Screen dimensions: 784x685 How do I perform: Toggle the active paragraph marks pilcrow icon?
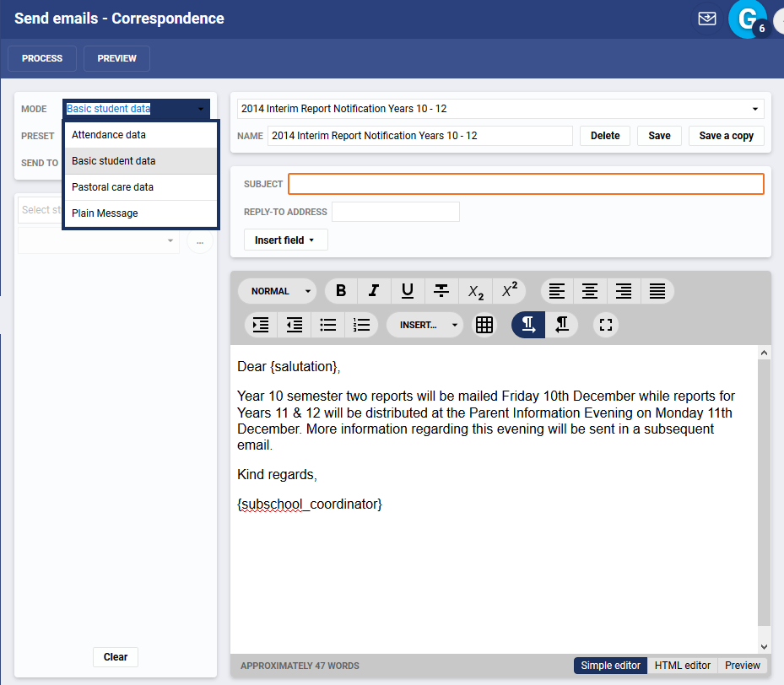527,325
